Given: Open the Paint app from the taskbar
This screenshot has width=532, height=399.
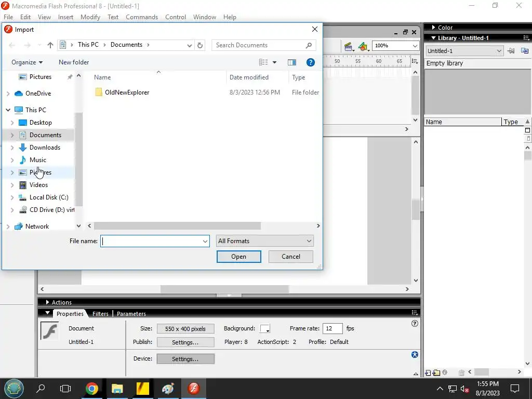Looking at the screenshot, I should [x=168, y=389].
